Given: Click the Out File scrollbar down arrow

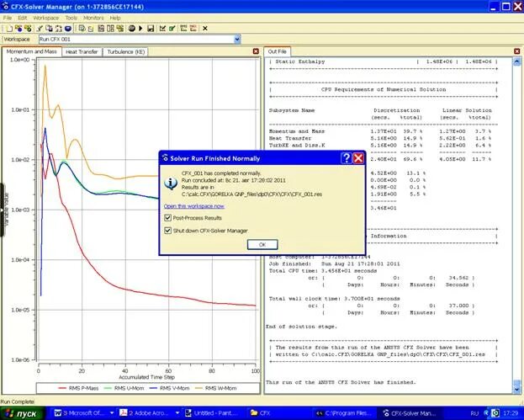Looking at the screenshot, I should click(x=516, y=389).
